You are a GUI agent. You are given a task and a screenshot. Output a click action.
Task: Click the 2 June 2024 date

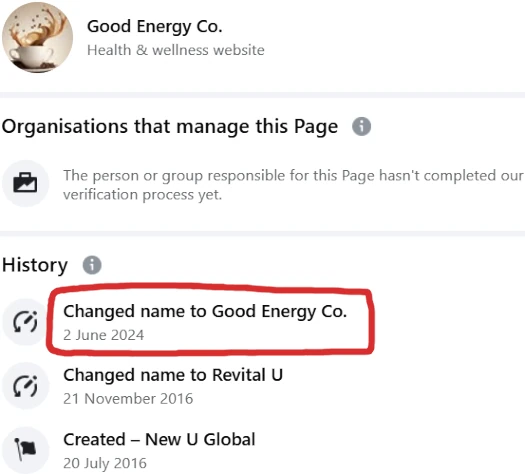click(103, 335)
